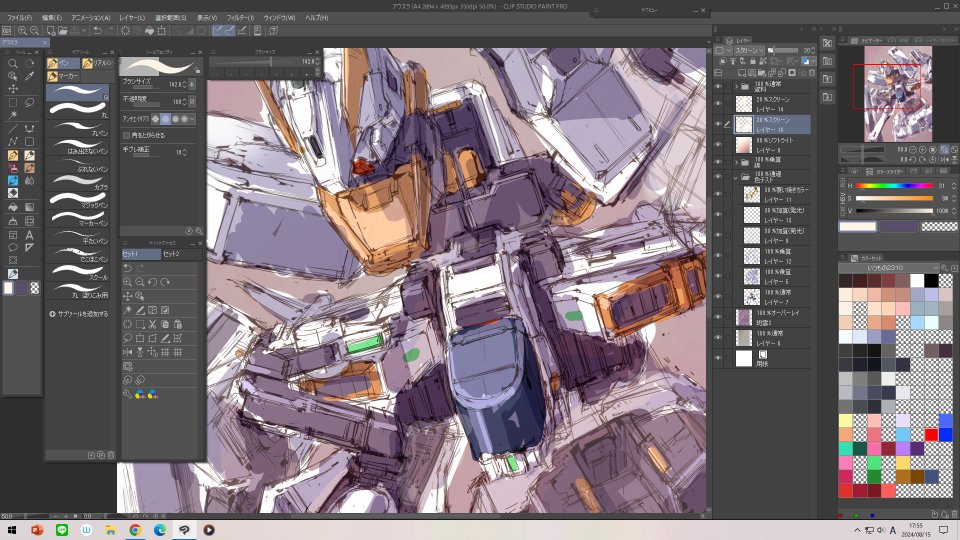The image size is (960, 540).
Task: Expand the top 通常 layer folder
Action: [737, 86]
